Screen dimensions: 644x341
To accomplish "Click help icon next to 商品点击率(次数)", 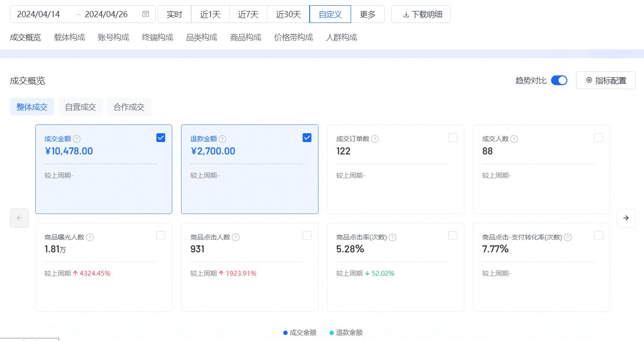I will coord(392,237).
